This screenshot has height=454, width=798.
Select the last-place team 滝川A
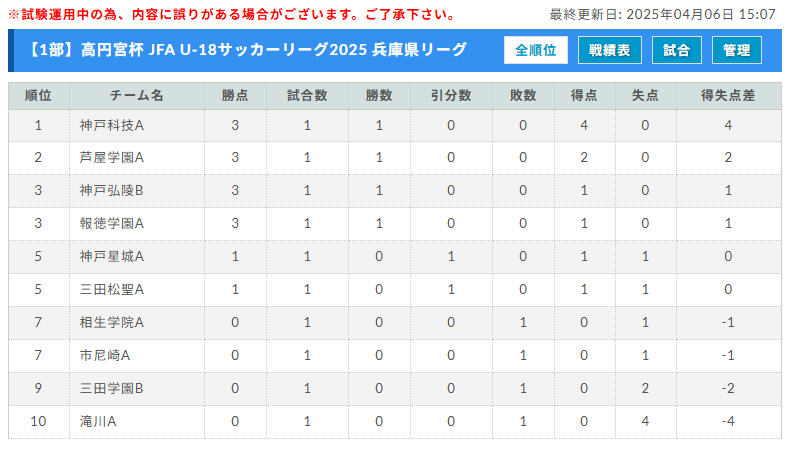[x=98, y=421]
